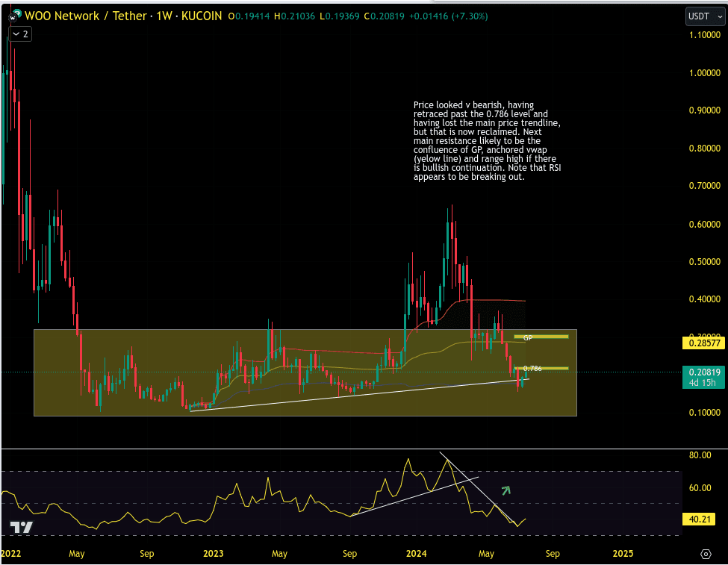Click the chart annotation text note
Viewport: 728px width, 565px height.
487,140
